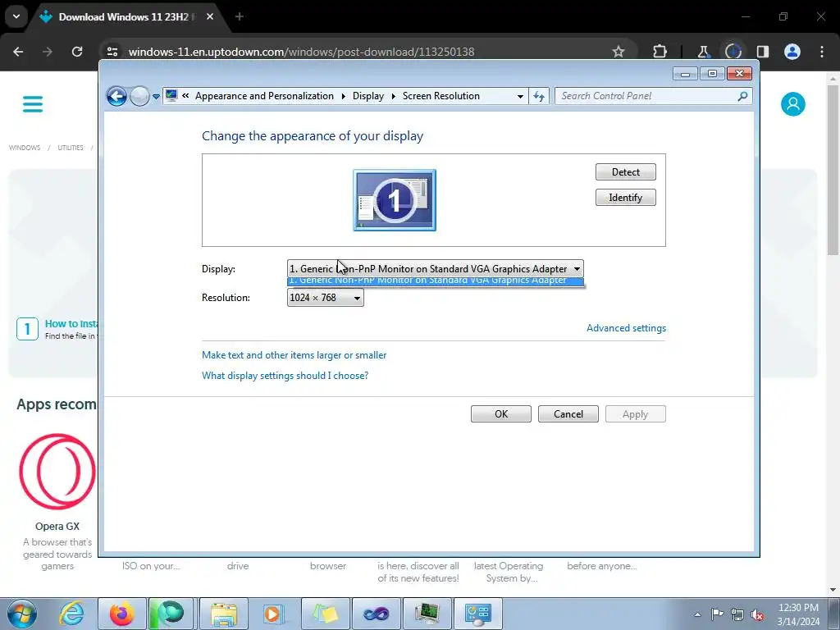This screenshot has height=630, width=840.
Task: Click the OK button
Action: coord(501,414)
